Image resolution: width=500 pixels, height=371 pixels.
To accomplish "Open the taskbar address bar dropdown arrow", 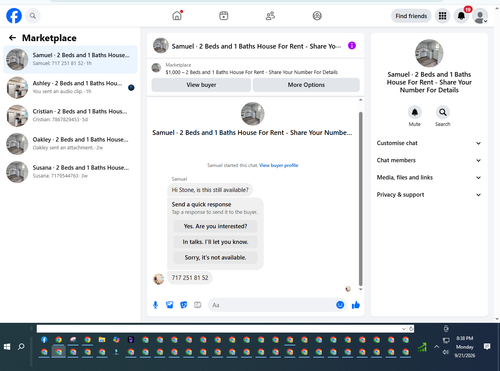I will 404,329.
